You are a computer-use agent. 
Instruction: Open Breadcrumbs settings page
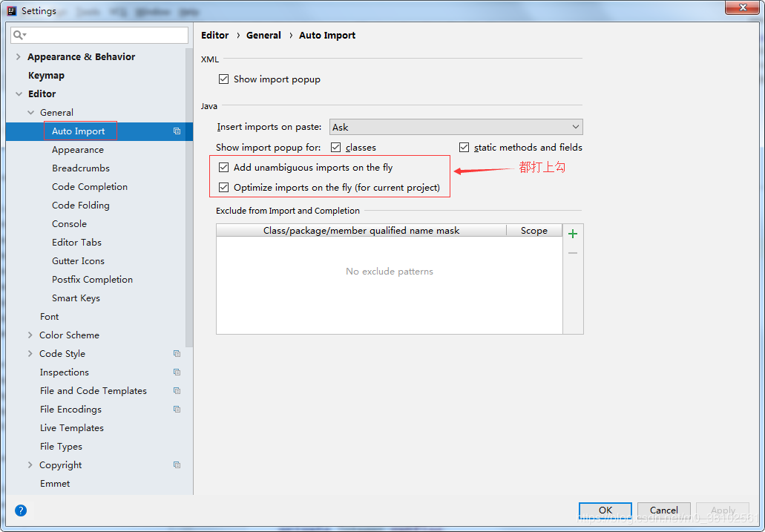pyautogui.click(x=81, y=168)
